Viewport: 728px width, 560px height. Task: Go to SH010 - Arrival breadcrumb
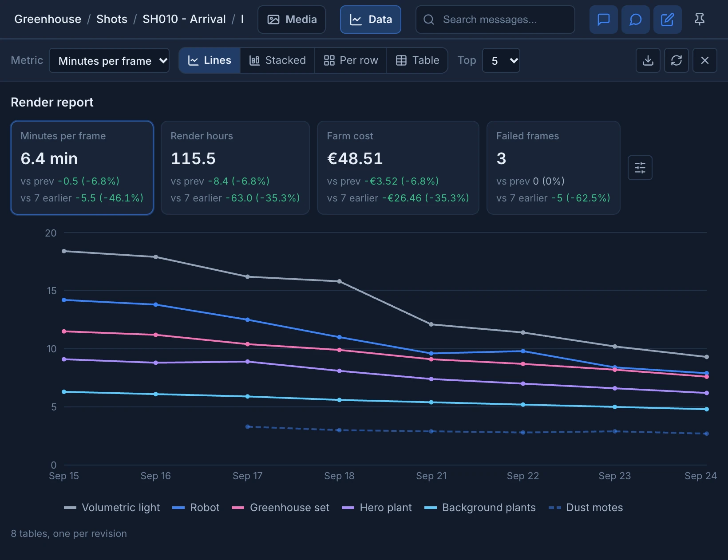(184, 19)
